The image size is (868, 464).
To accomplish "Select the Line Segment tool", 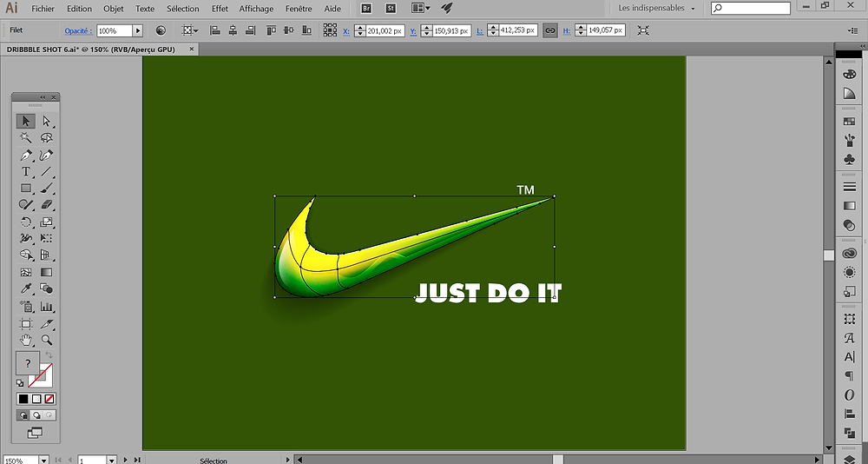I will (47, 171).
